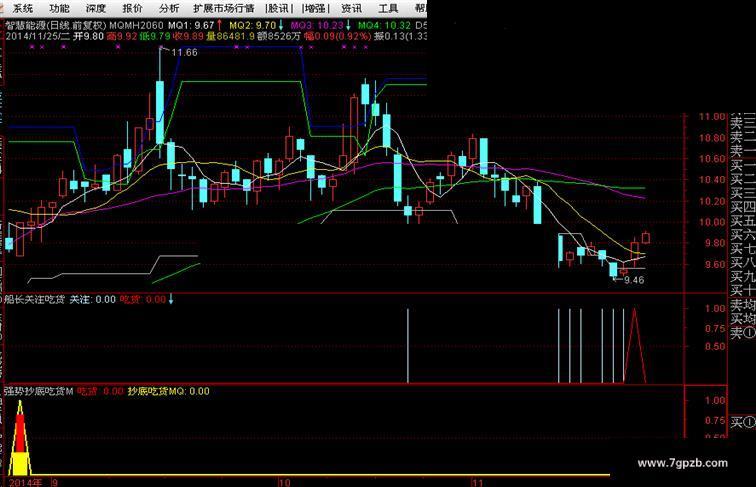Click the closing price 收9.89

point(189,36)
